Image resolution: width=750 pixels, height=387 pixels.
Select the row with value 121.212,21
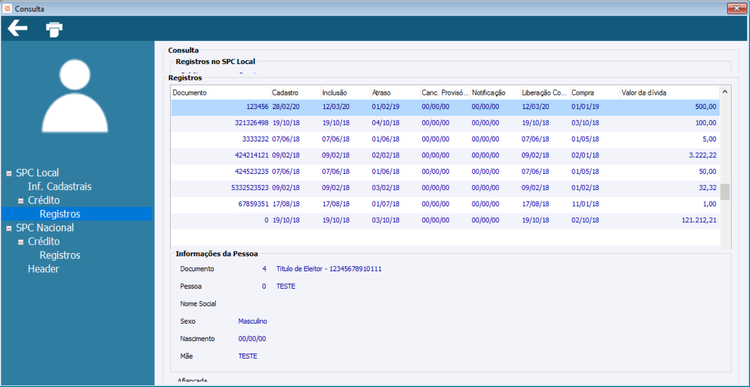point(445,221)
